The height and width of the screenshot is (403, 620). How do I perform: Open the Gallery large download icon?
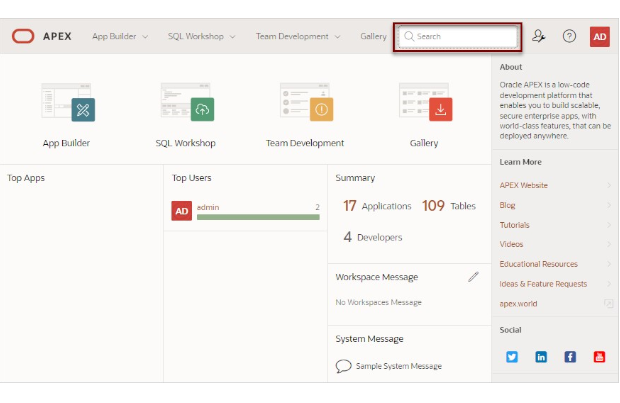pos(425,102)
